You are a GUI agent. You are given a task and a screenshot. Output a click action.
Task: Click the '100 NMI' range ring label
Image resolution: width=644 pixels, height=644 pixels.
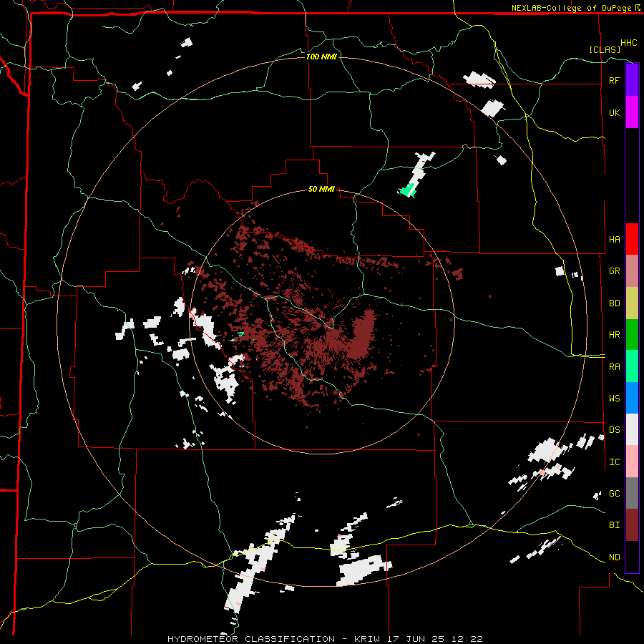(x=321, y=57)
